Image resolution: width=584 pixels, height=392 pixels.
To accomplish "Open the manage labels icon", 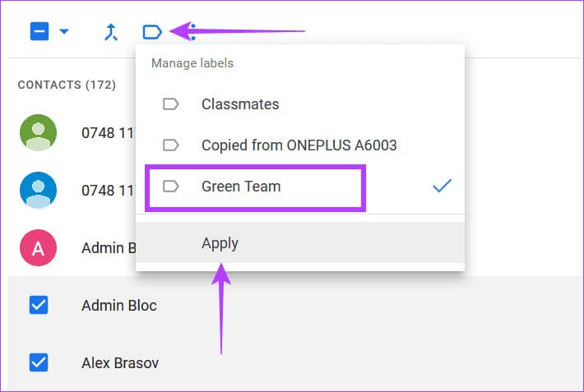I will (152, 32).
